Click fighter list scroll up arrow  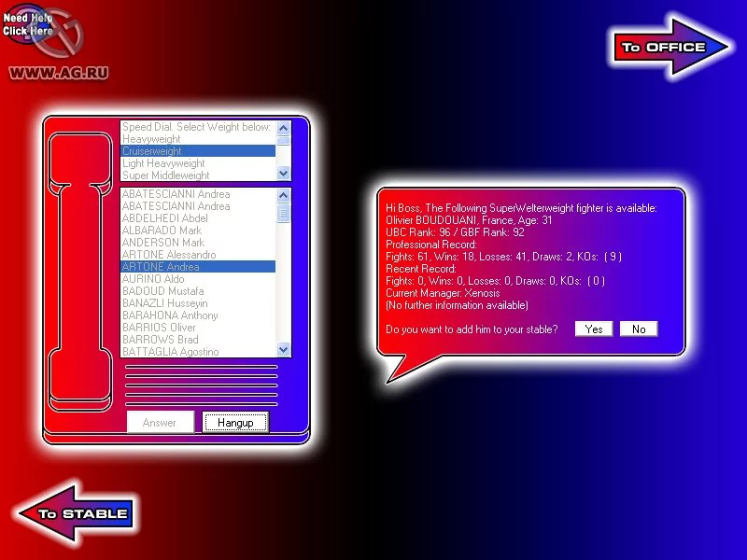[x=284, y=195]
